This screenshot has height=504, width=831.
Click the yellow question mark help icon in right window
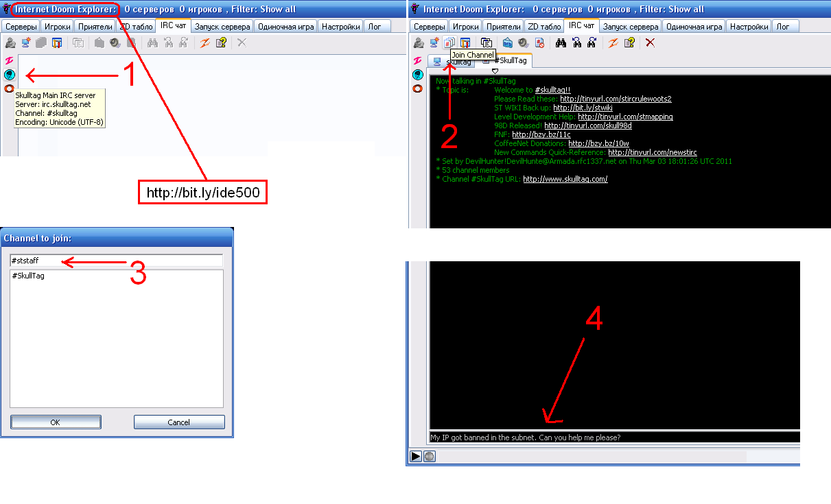point(629,43)
